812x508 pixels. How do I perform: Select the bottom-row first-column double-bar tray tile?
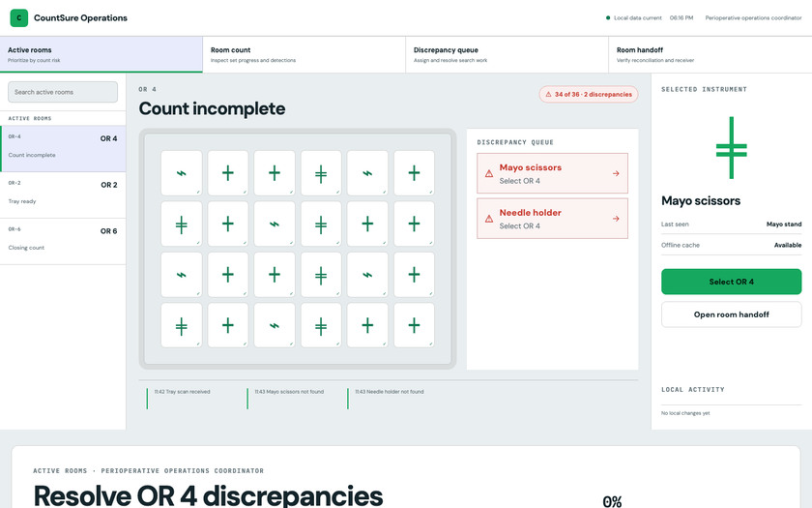pos(182,325)
